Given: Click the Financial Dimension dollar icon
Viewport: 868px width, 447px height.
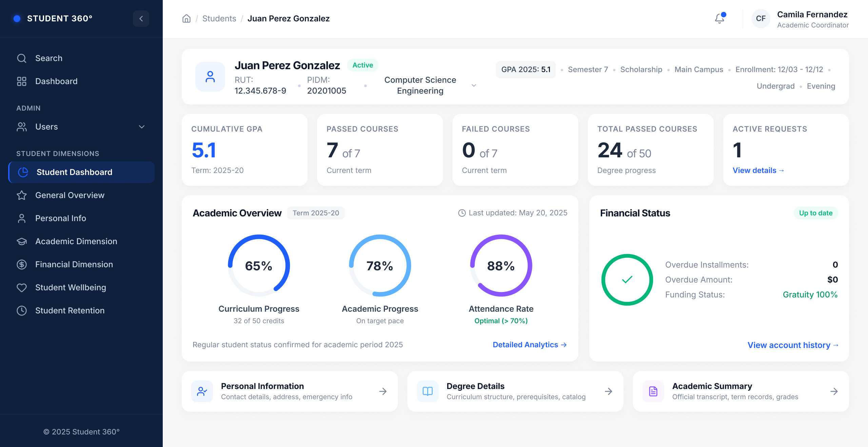Looking at the screenshot, I should [x=22, y=265].
